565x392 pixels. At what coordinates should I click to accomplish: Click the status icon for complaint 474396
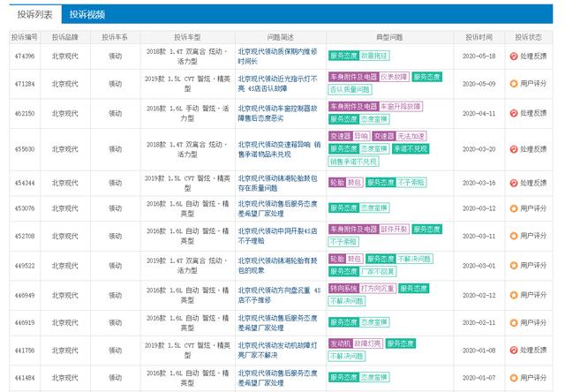[514, 57]
